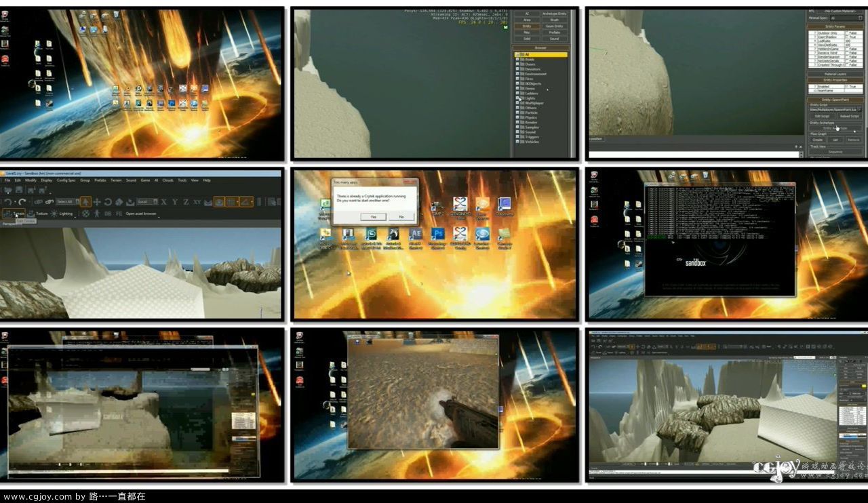The height and width of the screenshot is (503, 868).
Task: Open the FG flow graph button
Action: (119, 214)
